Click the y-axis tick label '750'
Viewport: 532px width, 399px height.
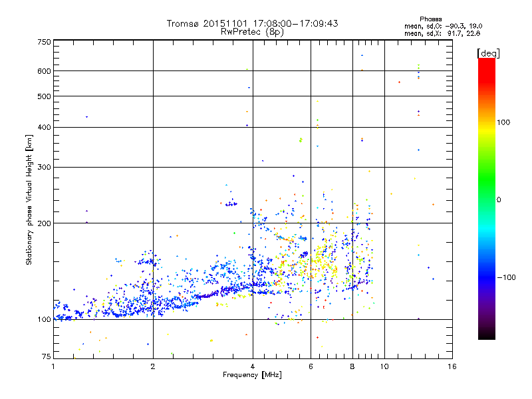point(44,42)
